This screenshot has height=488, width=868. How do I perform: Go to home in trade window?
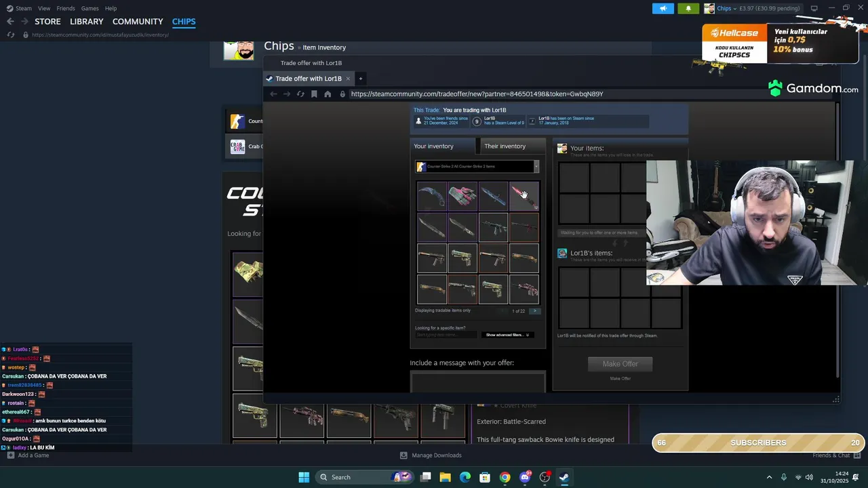pyautogui.click(x=328, y=94)
